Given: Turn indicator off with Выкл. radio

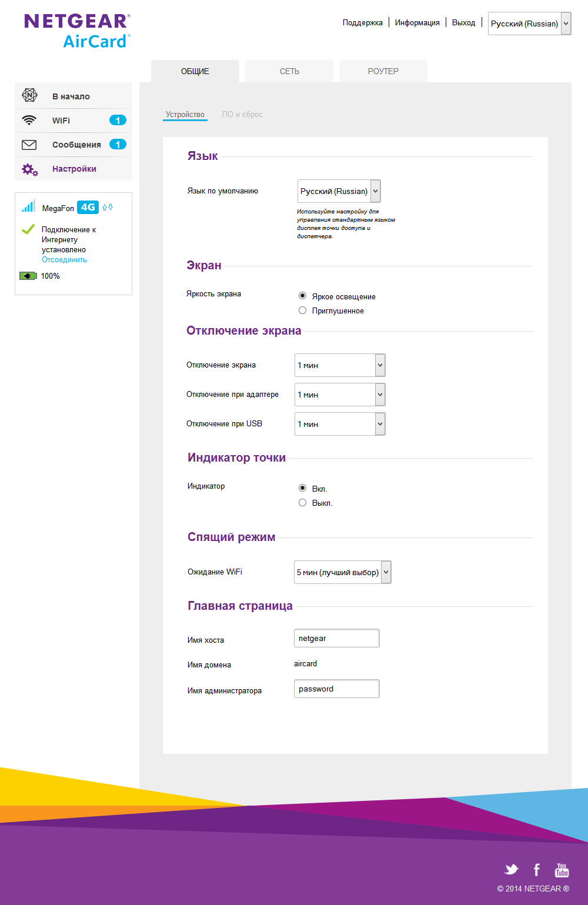Looking at the screenshot, I should click(x=303, y=503).
